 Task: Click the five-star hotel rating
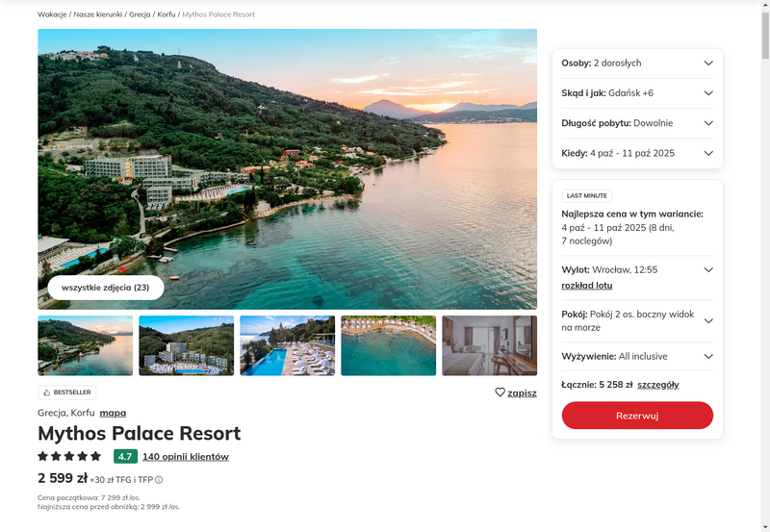[69, 456]
